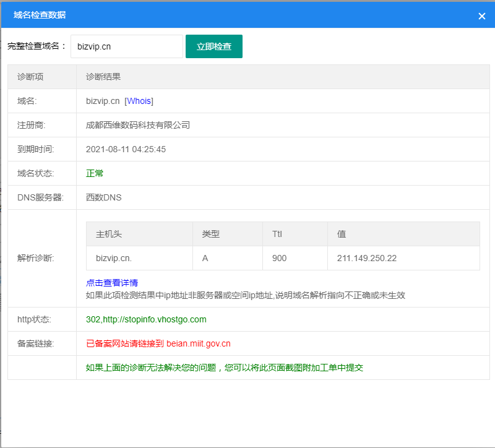The height and width of the screenshot is (448, 495).
Task: Click the 诊断项 column header
Action: click(x=30, y=77)
